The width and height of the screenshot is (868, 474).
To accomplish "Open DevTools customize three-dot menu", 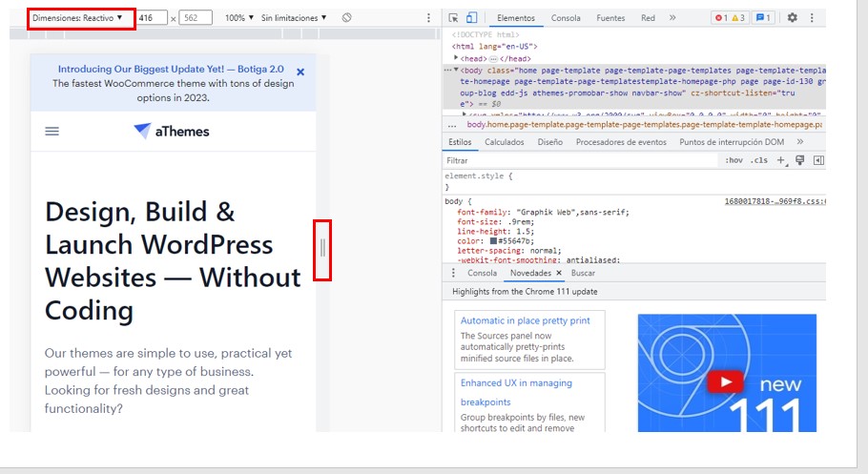I will [x=812, y=18].
